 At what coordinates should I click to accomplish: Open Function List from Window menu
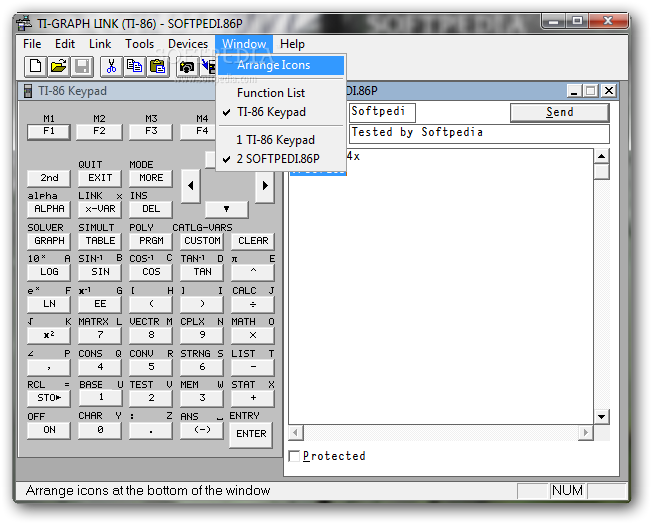coord(281,93)
